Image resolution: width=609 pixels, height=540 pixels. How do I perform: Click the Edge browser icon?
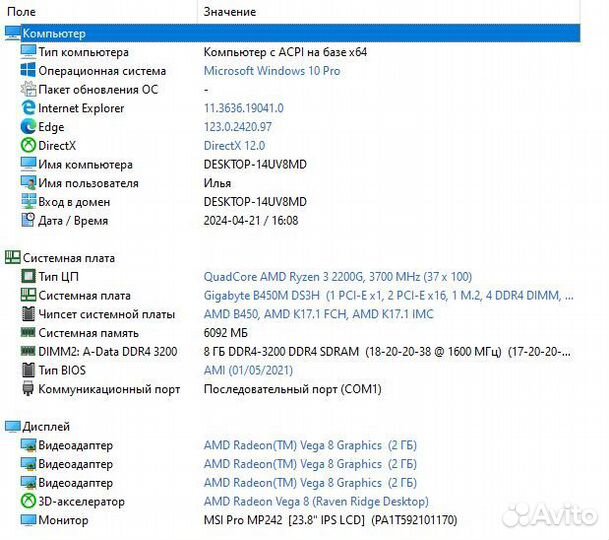(x=28, y=127)
